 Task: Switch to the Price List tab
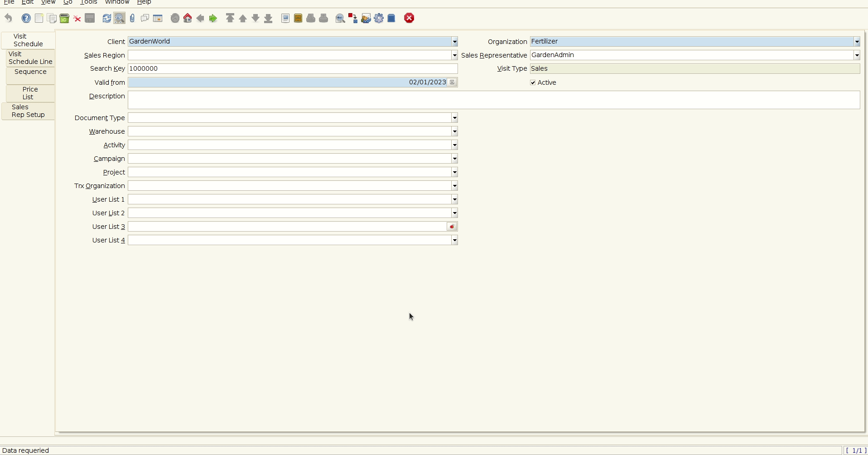point(30,93)
